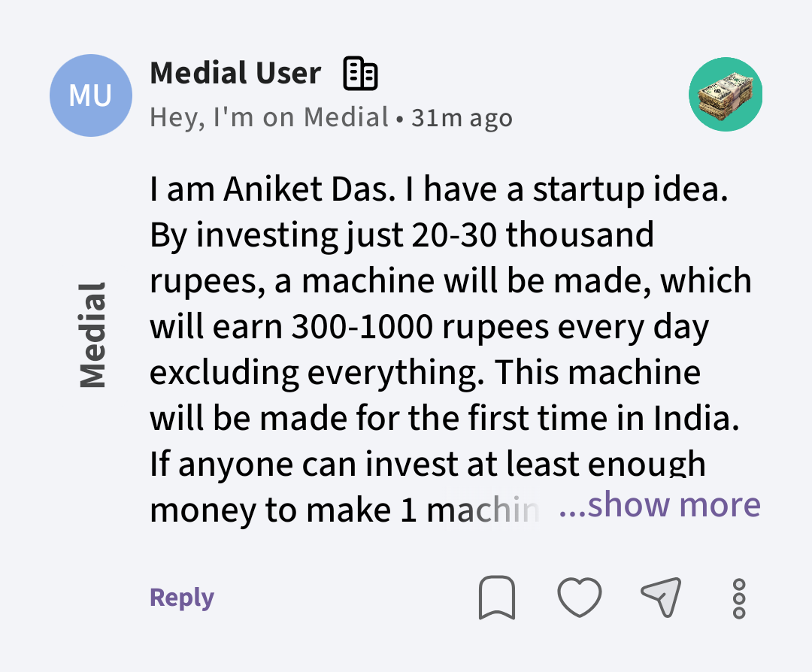
Task: Expand the post with show more
Action: point(660,505)
